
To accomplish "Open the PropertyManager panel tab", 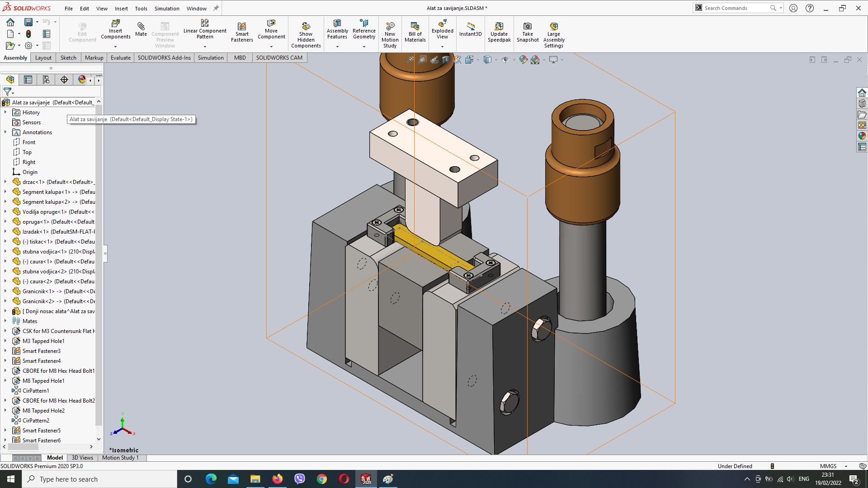I will pyautogui.click(x=28, y=80).
